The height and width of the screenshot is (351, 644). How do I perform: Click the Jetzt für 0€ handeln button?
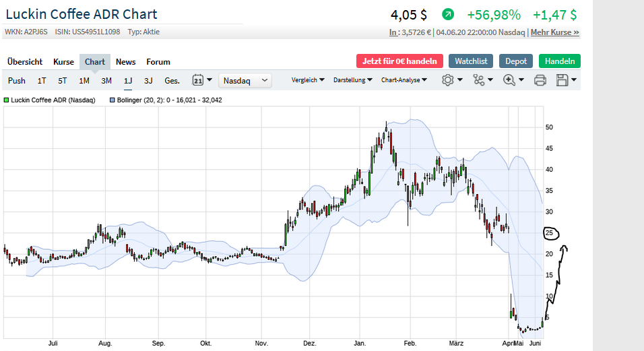coord(399,61)
